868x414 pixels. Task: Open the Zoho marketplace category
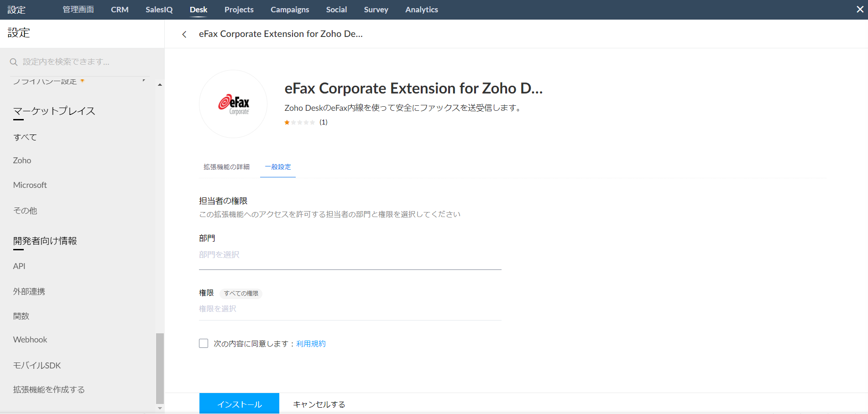22,160
